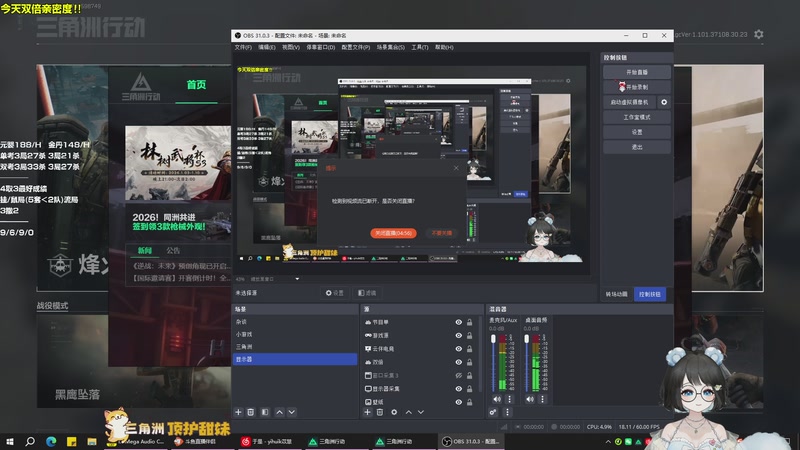
Task: Add a new source with plus icon
Action: click(367, 412)
